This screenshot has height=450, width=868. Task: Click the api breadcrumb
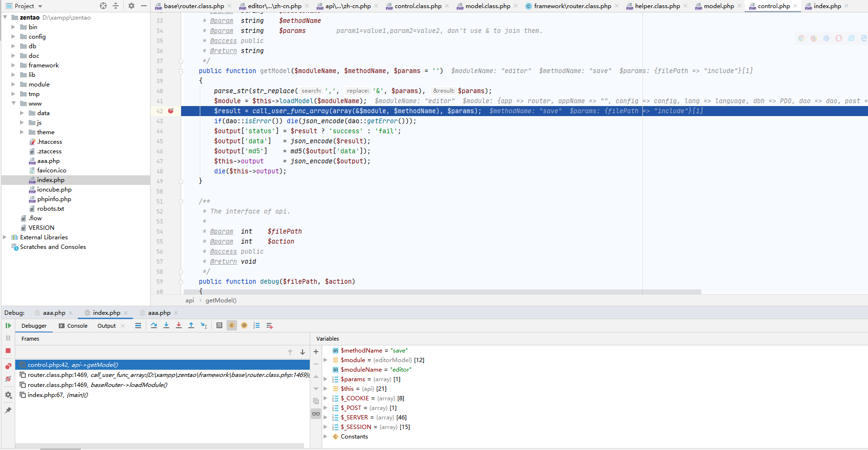coord(190,300)
